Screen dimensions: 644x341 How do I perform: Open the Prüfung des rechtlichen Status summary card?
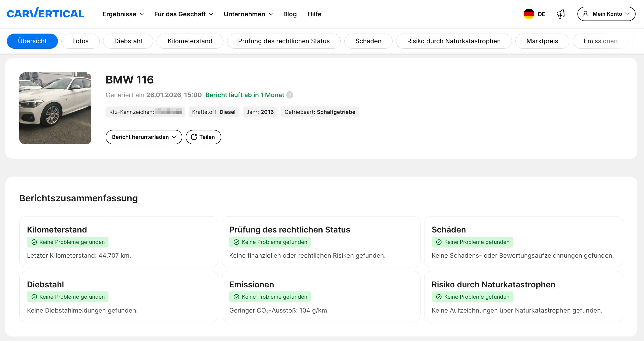tap(321, 242)
